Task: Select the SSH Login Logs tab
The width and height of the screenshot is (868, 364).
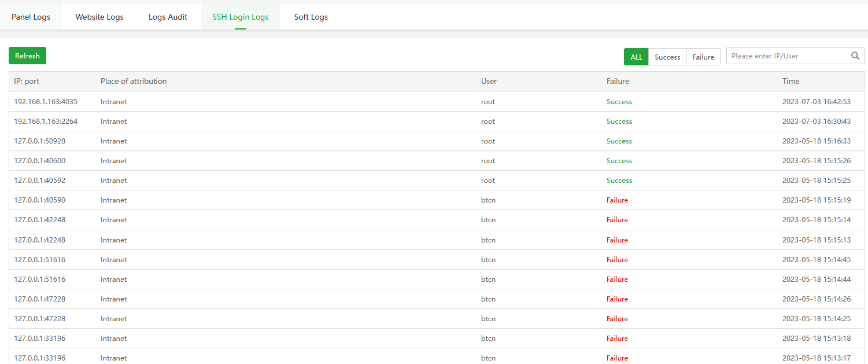Action: pyautogui.click(x=241, y=17)
